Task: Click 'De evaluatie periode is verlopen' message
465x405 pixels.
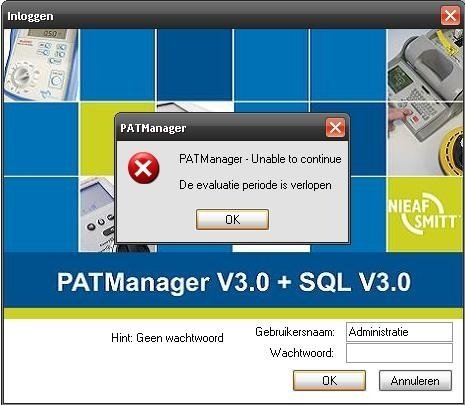Action: tap(255, 185)
